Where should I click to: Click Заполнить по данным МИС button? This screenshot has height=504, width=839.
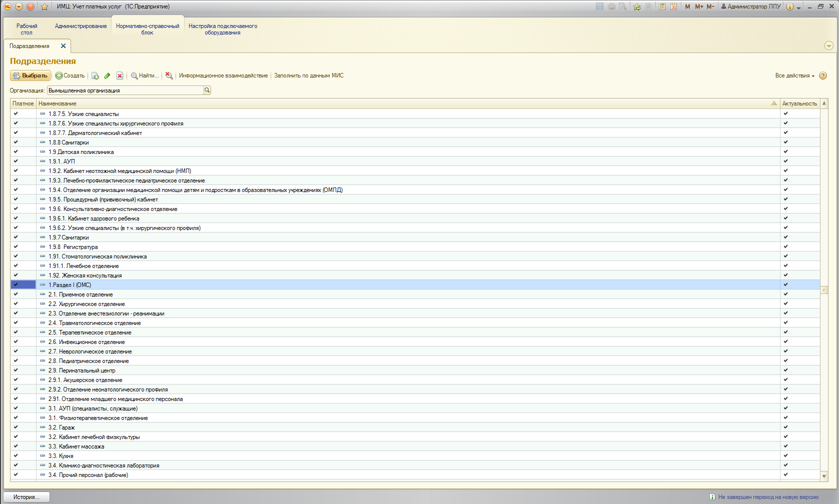tap(309, 76)
